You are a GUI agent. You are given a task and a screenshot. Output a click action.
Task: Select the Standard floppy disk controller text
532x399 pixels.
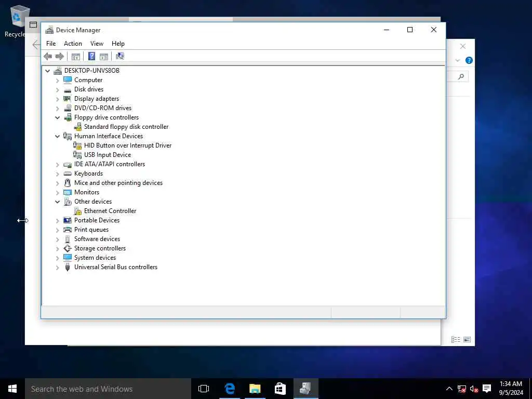pos(126,127)
